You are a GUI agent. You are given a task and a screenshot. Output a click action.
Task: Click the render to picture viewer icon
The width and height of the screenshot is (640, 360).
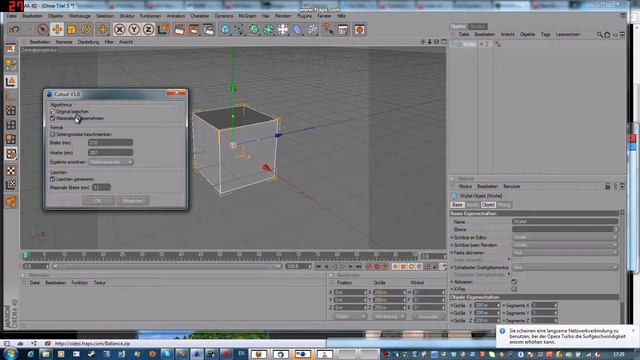194,29
